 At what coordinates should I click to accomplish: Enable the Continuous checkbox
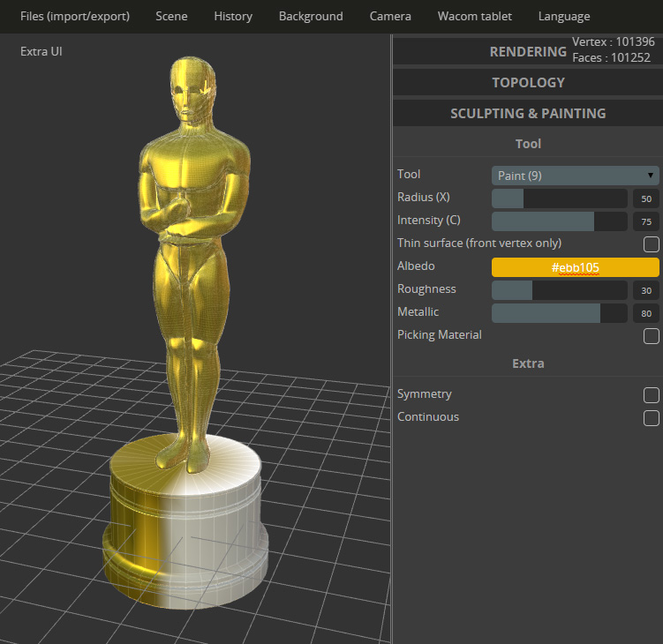click(x=652, y=418)
